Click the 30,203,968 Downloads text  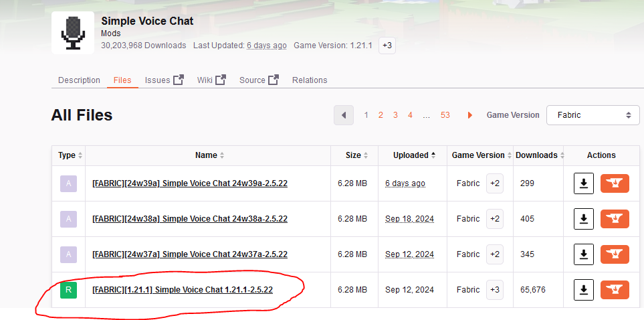point(143,46)
